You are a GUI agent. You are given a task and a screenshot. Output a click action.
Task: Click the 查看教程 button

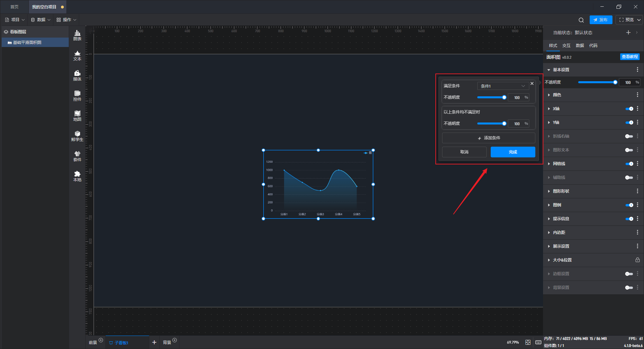tap(630, 57)
